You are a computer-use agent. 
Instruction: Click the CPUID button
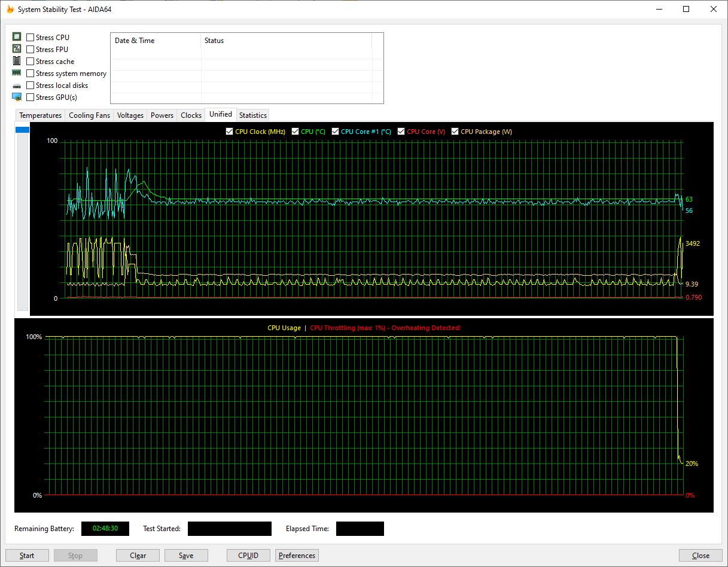point(248,556)
